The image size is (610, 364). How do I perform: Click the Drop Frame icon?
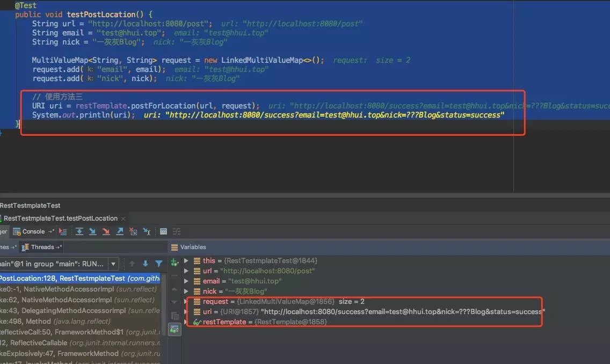[x=133, y=232]
